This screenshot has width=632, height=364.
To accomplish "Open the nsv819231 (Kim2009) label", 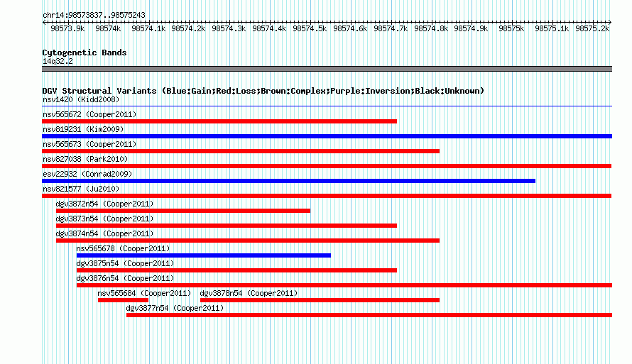I will (x=83, y=129).
